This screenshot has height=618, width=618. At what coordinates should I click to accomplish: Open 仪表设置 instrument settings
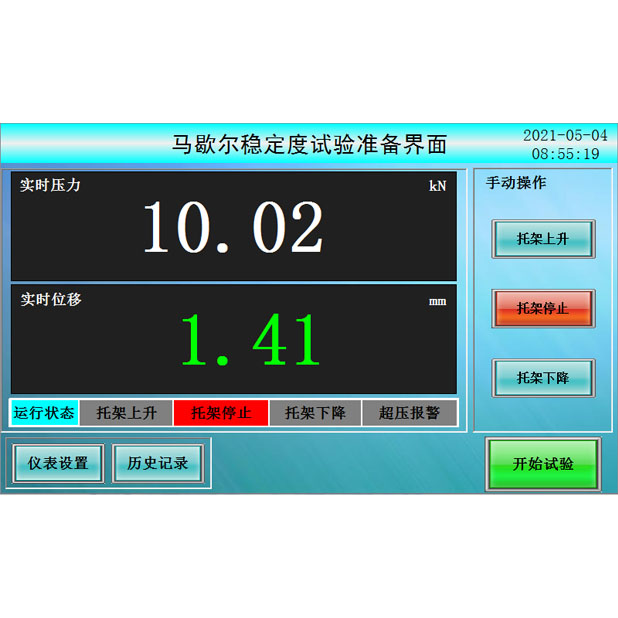[58, 463]
